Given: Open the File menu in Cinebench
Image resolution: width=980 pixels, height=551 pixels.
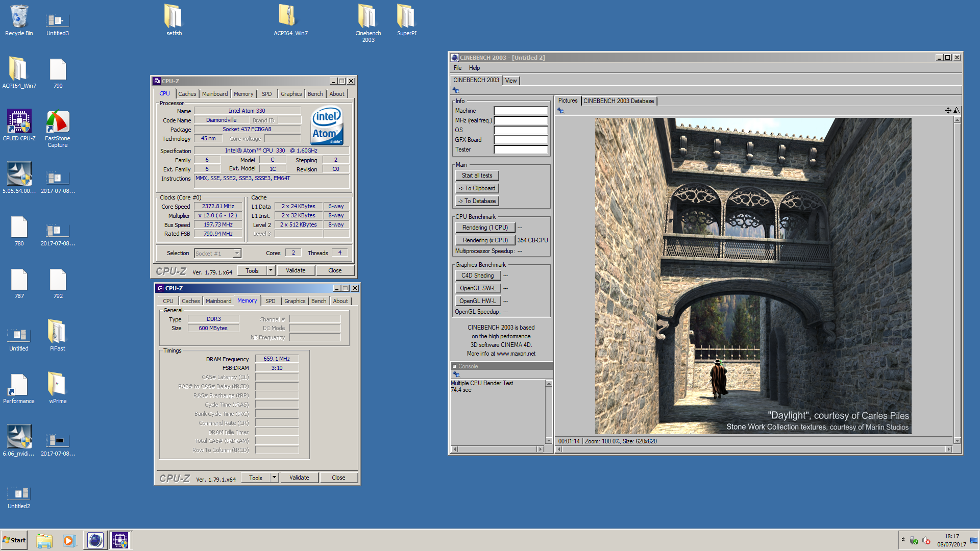Looking at the screenshot, I should 457,68.
